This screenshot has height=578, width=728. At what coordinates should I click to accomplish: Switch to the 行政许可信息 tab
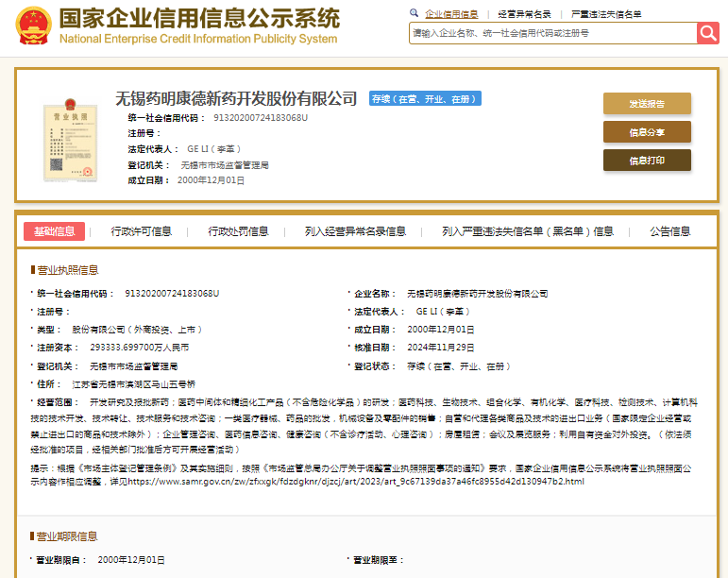coord(141,231)
